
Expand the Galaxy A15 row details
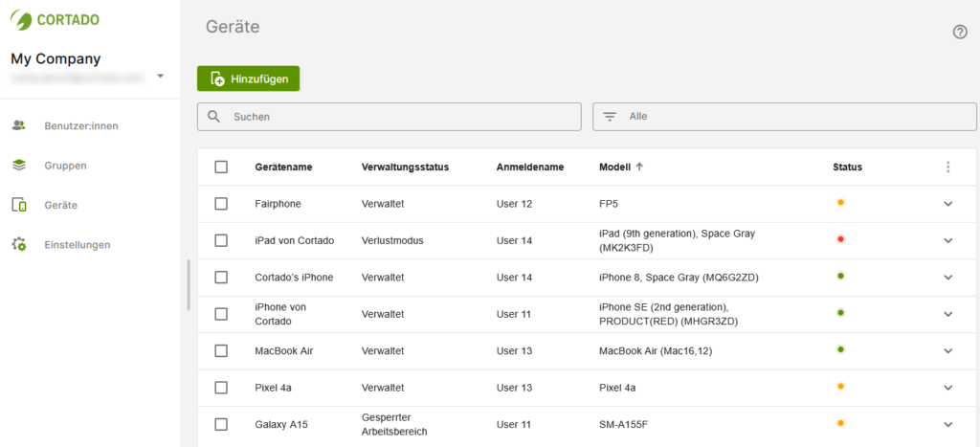(x=947, y=424)
